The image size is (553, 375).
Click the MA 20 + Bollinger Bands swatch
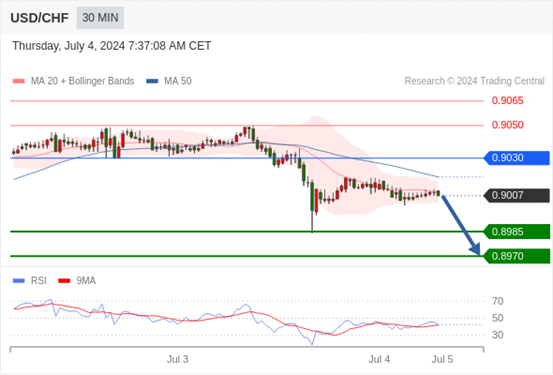point(19,81)
